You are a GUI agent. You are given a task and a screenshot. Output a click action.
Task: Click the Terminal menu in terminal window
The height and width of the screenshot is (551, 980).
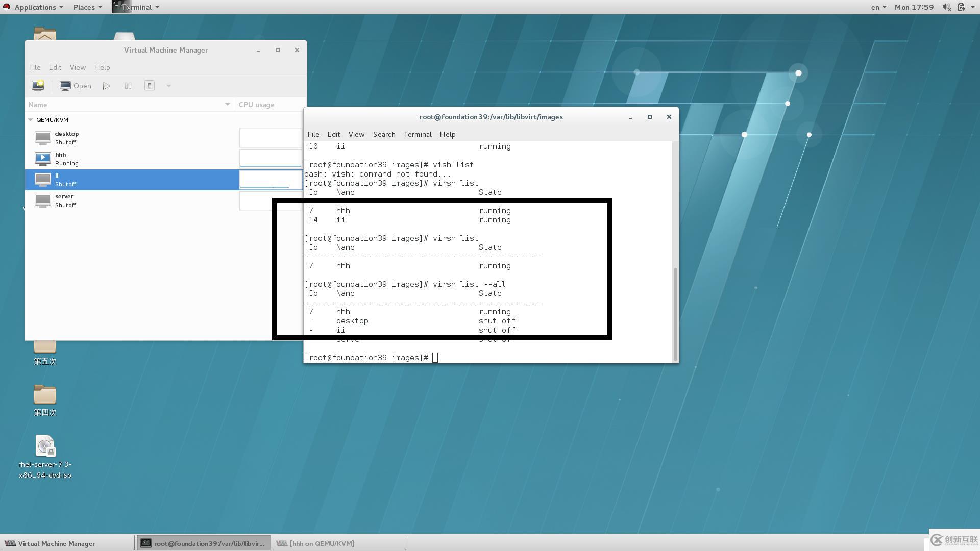tap(418, 134)
